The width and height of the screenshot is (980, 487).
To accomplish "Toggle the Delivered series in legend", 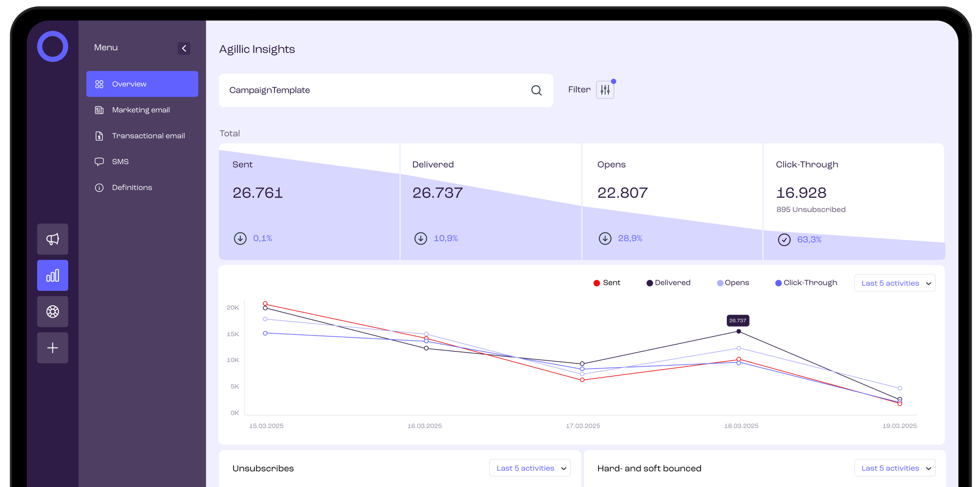I will [x=668, y=283].
